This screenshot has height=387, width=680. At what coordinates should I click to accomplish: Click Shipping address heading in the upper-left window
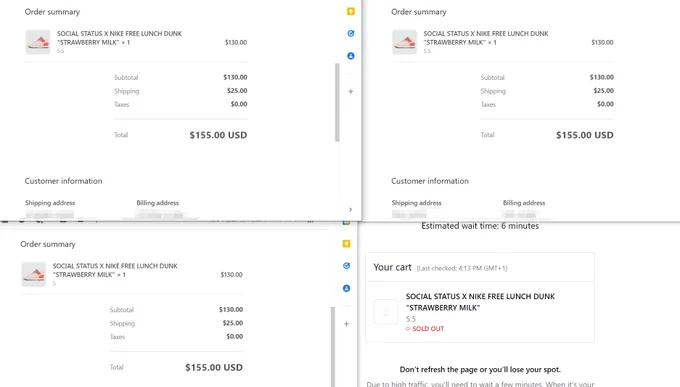(x=50, y=203)
